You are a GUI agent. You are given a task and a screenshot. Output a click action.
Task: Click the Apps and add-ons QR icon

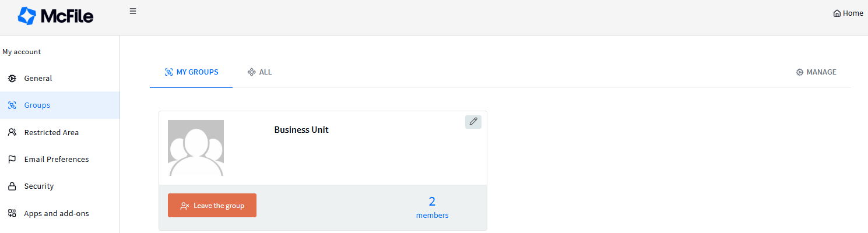[x=12, y=213]
